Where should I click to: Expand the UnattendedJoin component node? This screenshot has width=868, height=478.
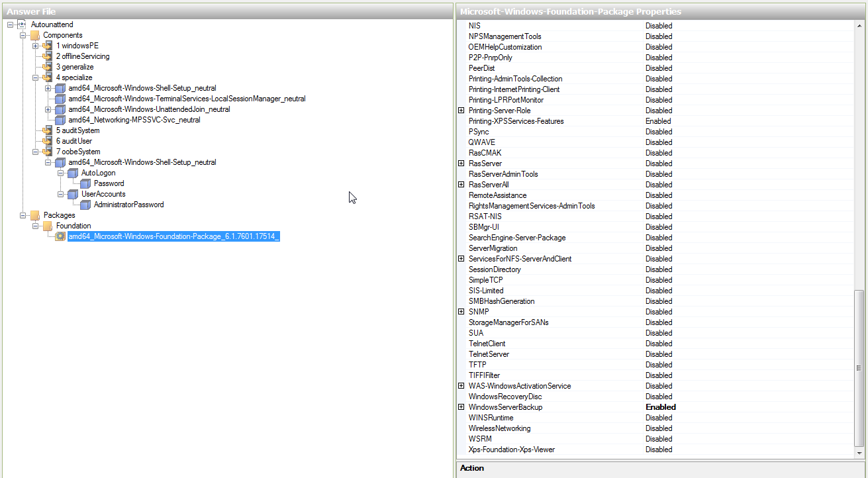point(48,109)
